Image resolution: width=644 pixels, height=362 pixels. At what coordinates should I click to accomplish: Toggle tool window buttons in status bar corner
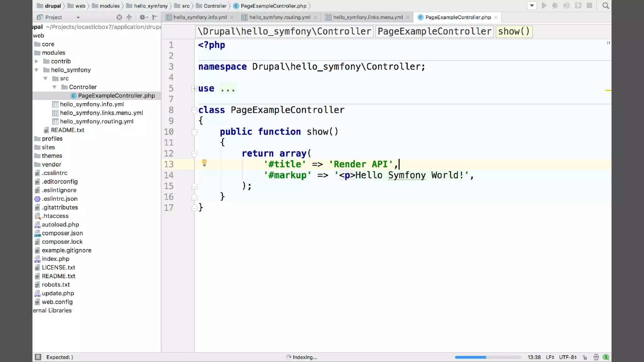(x=38, y=357)
